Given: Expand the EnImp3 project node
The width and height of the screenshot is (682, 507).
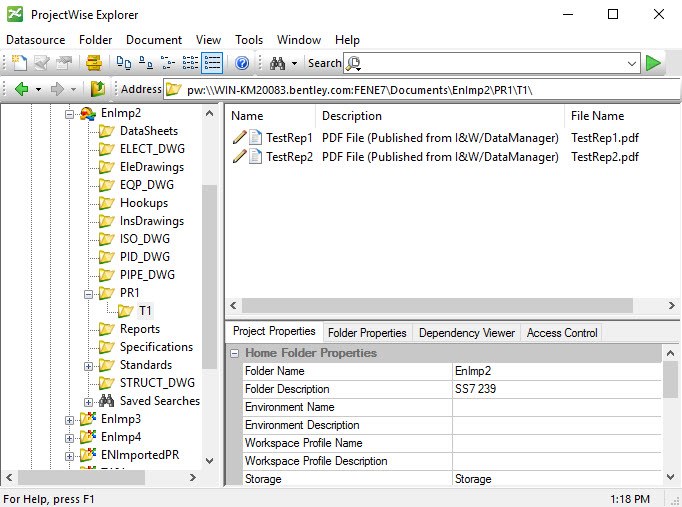Looking at the screenshot, I should (x=69, y=420).
